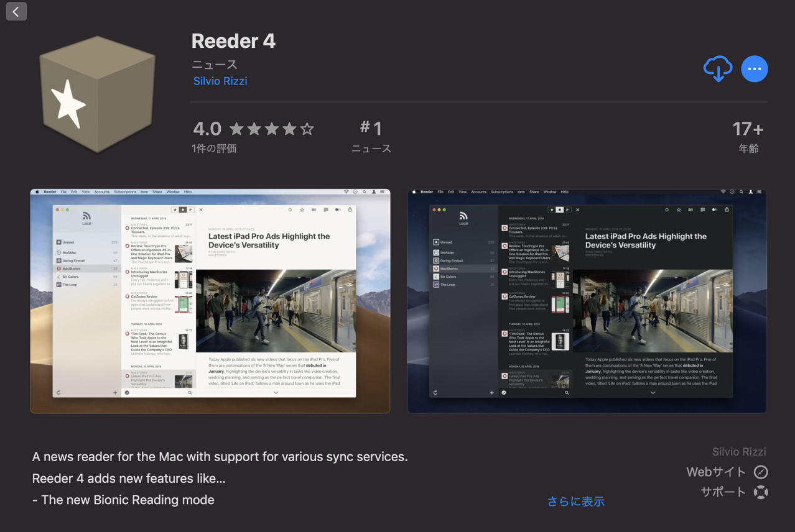Open the blue Silvio Rizzi developer link
This screenshot has height=532, width=795.
(x=220, y=81)
